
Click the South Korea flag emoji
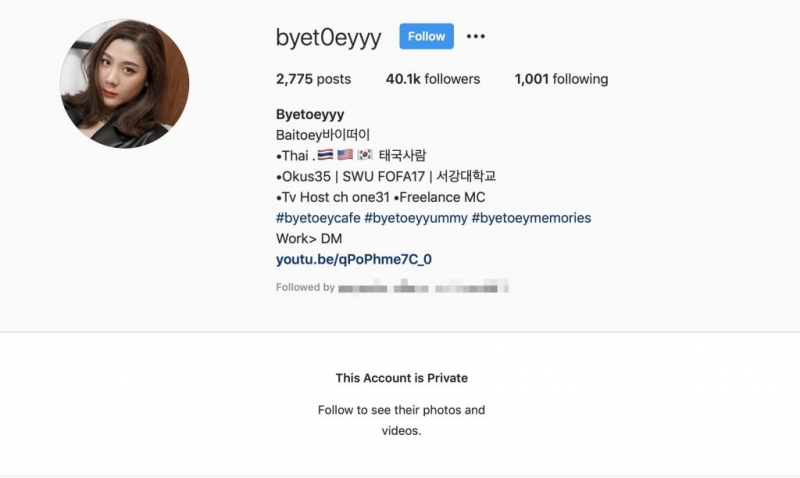coord(365,155)
